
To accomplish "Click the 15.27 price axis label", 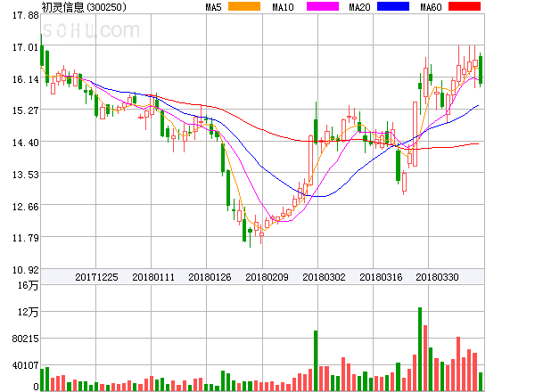I will point(26,110).
